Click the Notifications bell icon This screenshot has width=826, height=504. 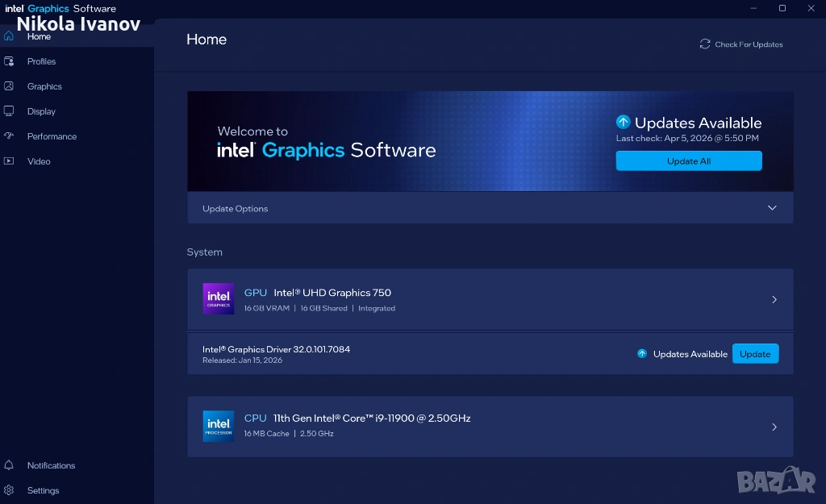[9, 465]
